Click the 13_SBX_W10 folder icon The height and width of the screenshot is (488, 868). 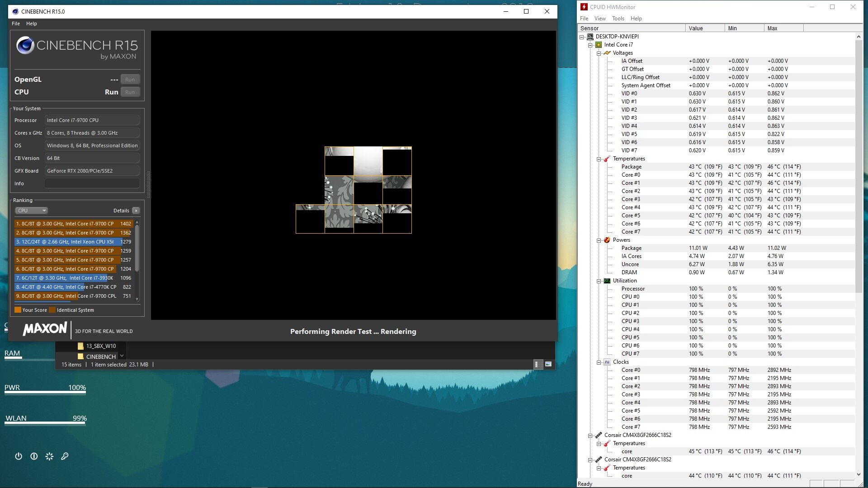coord(80,346)
